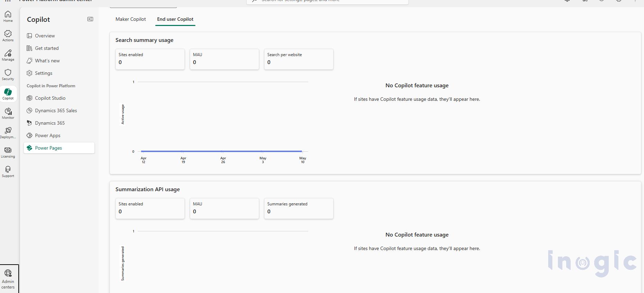
Task: Open the Monitor section in the rail
Action: [8, 113]
